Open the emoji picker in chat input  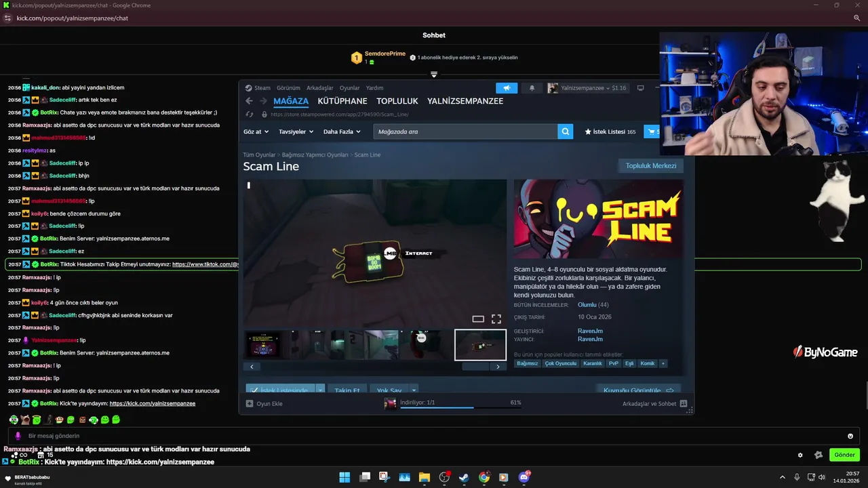(850, 436)
